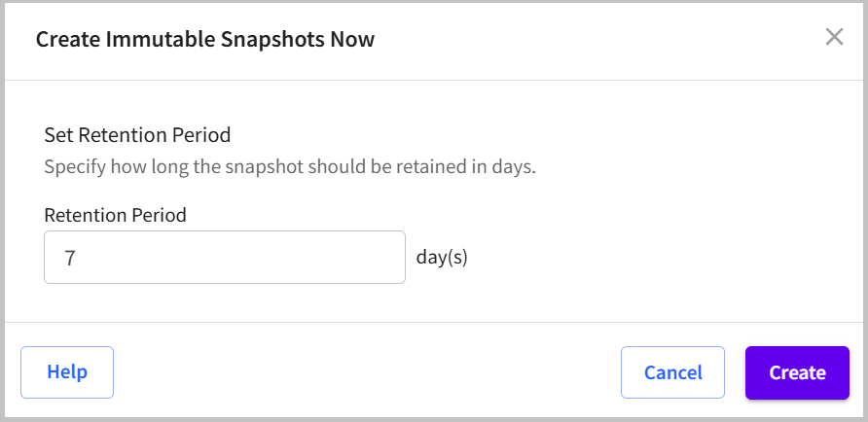Dismiss dialog using the X icon
The width and height of the screenshot is (868, 422).
(x=834, y=37)
